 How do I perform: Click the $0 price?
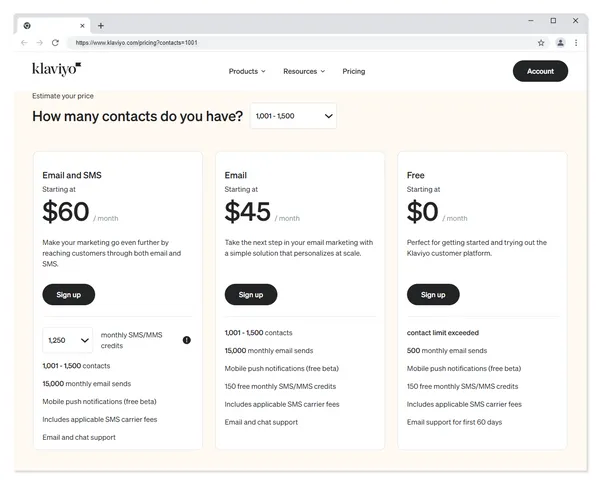422,211
